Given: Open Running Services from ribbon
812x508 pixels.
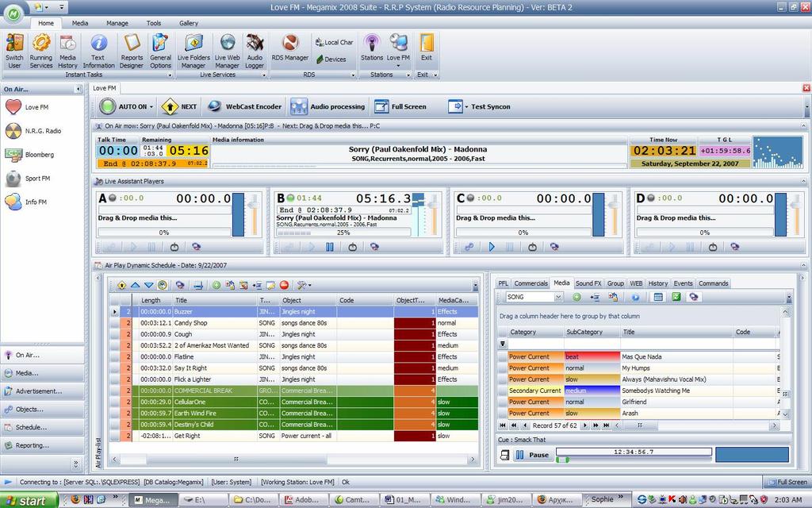Looking at the screenshot, I should pos(41,51).
